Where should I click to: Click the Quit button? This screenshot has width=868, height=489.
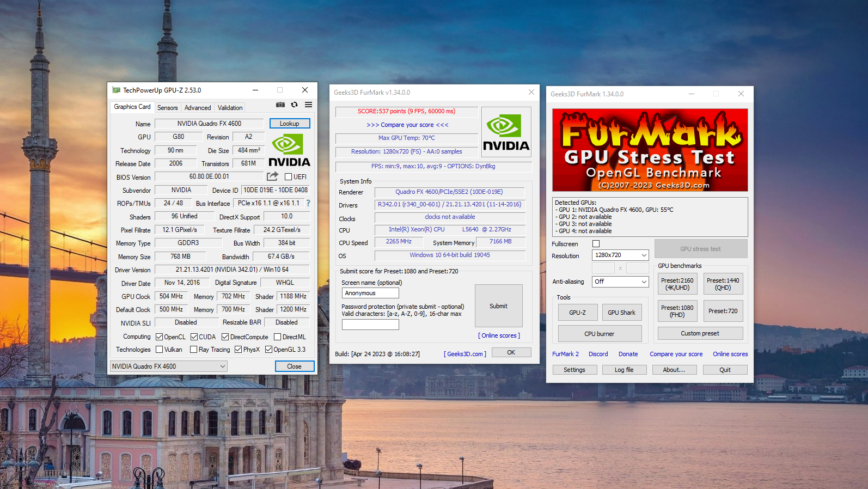click(x=725, y=370)
